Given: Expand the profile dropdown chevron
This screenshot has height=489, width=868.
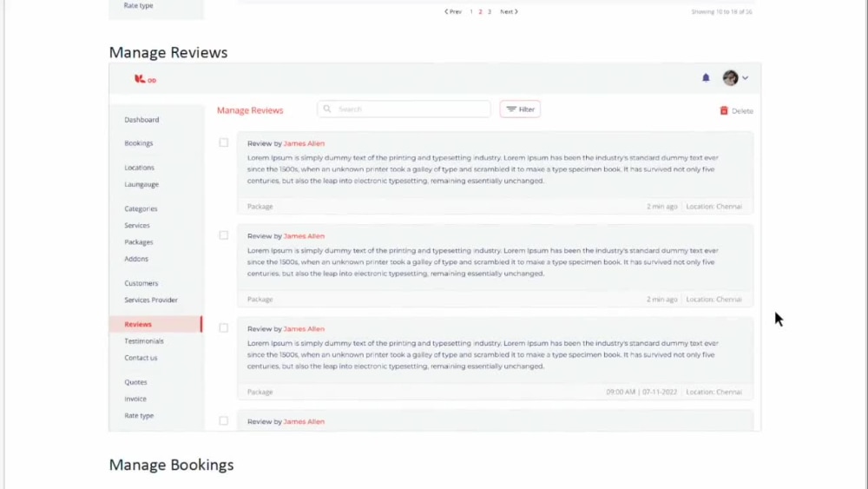Looking at the screenshot, I should click(x=745, y=78).
